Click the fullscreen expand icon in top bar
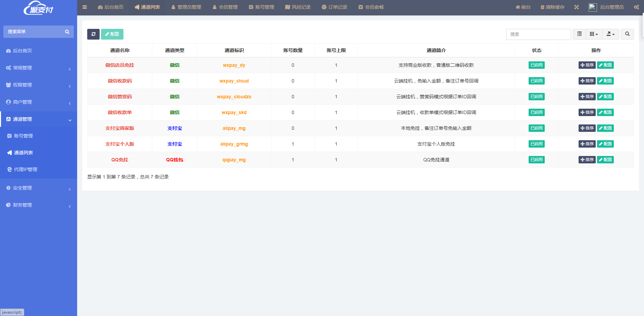This screenshot has width=644, height=316. click(x=576, y=7)
